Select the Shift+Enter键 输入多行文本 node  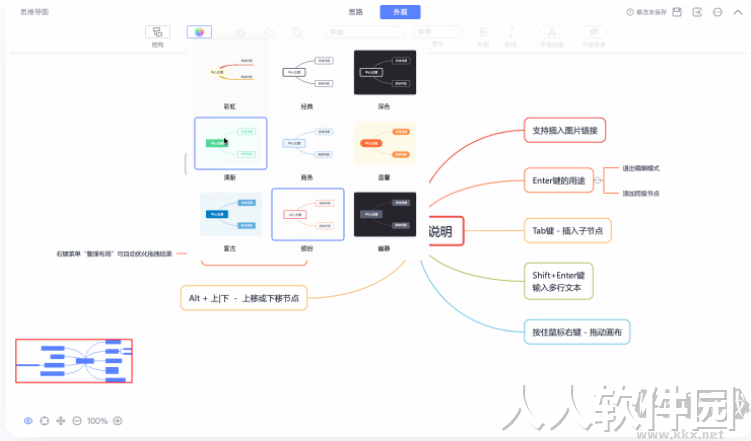pyautogui.click(x=558, y=282)
